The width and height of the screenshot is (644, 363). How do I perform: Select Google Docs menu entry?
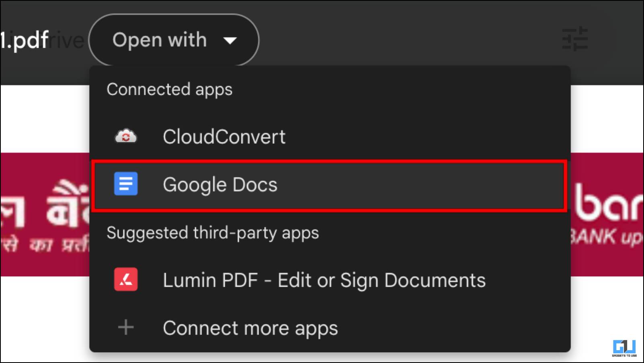pos(330,185)
